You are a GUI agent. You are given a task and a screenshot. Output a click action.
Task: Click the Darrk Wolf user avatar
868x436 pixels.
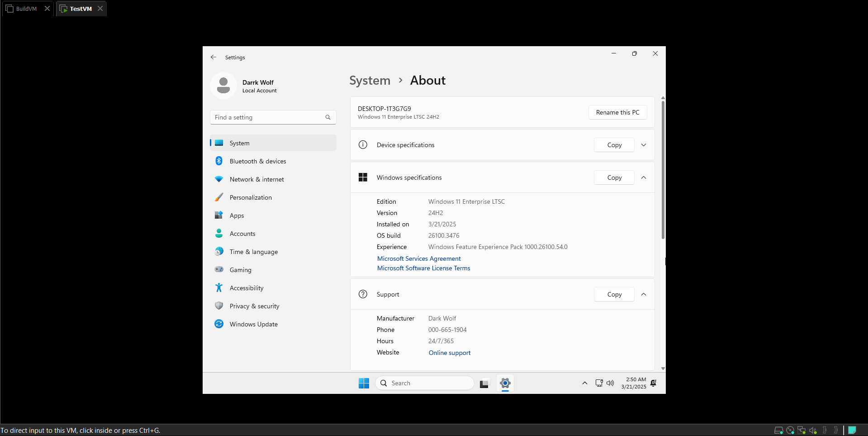tap(223, 86)
